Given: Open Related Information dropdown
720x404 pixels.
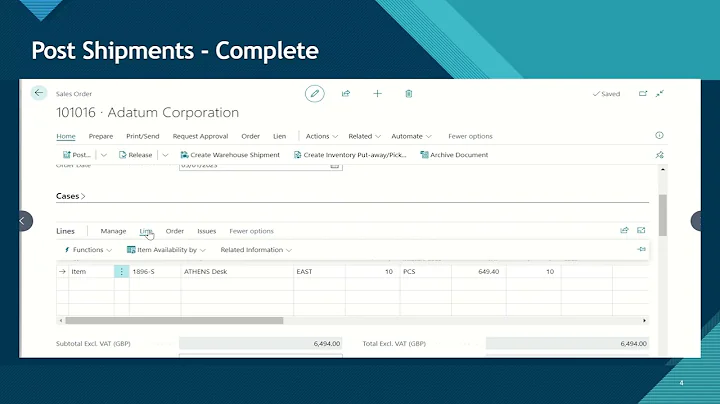Looking at the screenshot, I should 256,250.
